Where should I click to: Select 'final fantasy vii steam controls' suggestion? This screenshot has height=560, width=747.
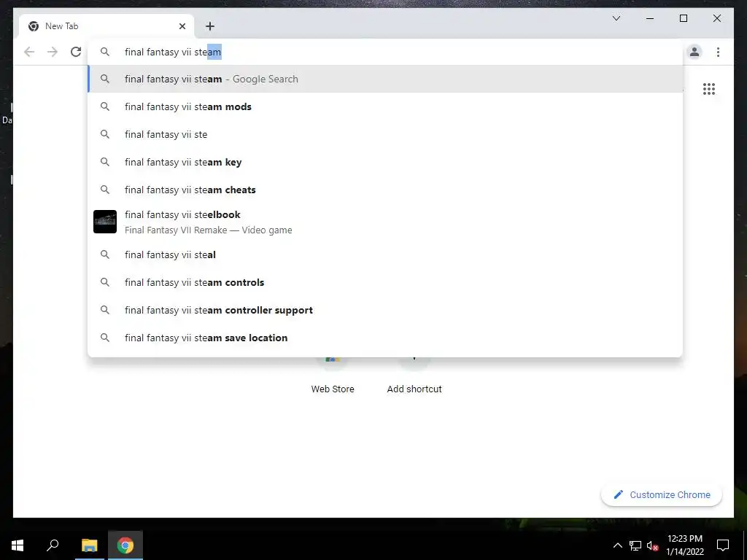tap(385, 282)
